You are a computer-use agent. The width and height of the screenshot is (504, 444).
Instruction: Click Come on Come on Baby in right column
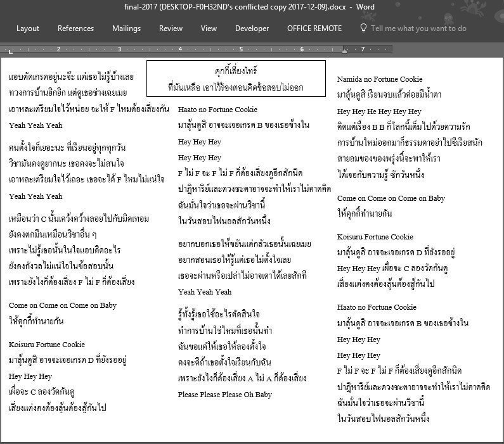coord(391,198)
